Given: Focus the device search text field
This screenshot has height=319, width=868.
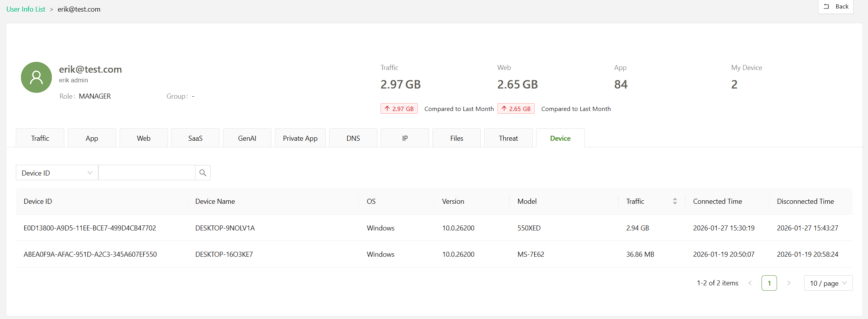Looking at the screenshot, I should click(x=147, y=173).
